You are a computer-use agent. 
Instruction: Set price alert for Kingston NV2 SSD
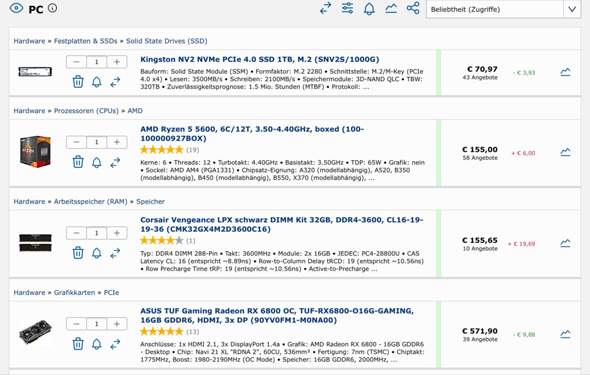(97, 82)
